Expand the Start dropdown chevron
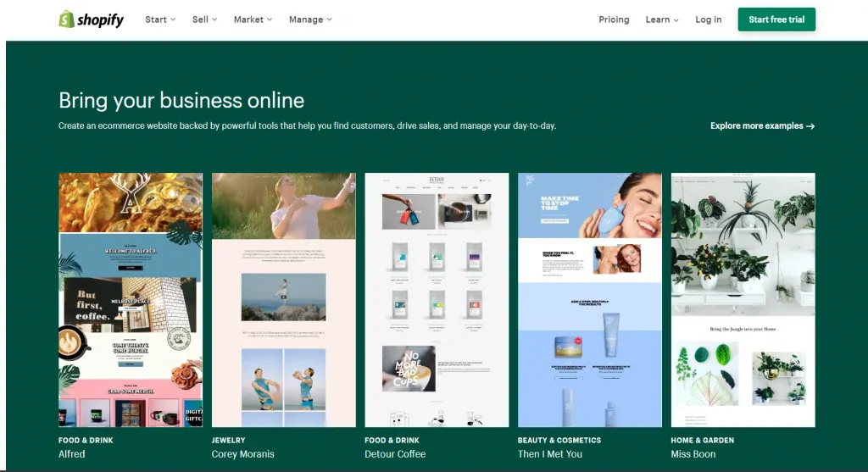The image size is (868, 472). [173, 19]
